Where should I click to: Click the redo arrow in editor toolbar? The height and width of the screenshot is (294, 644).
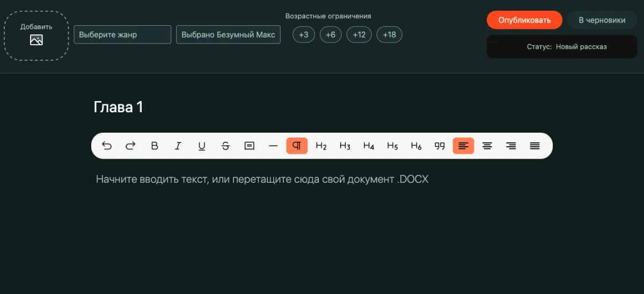[130, 146]
